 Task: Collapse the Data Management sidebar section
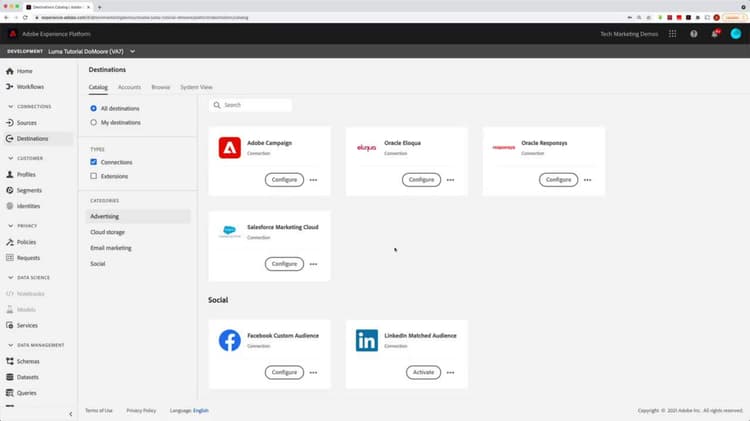11,345
